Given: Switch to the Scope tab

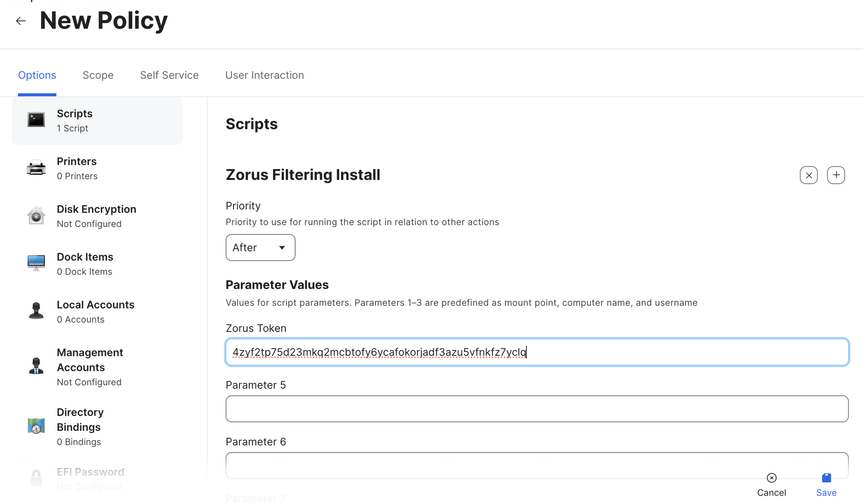Looking at the screenshot, I should (x=98, y=75).
